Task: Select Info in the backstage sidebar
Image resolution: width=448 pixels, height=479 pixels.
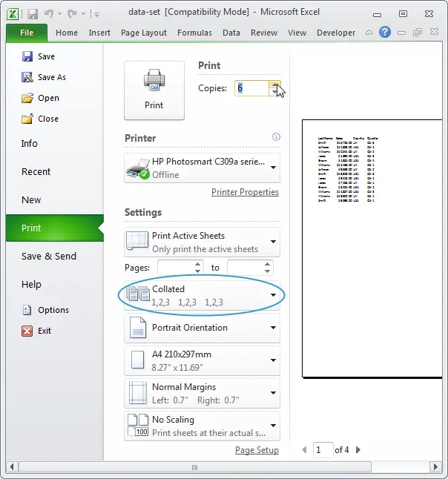Action: point(30,143)
